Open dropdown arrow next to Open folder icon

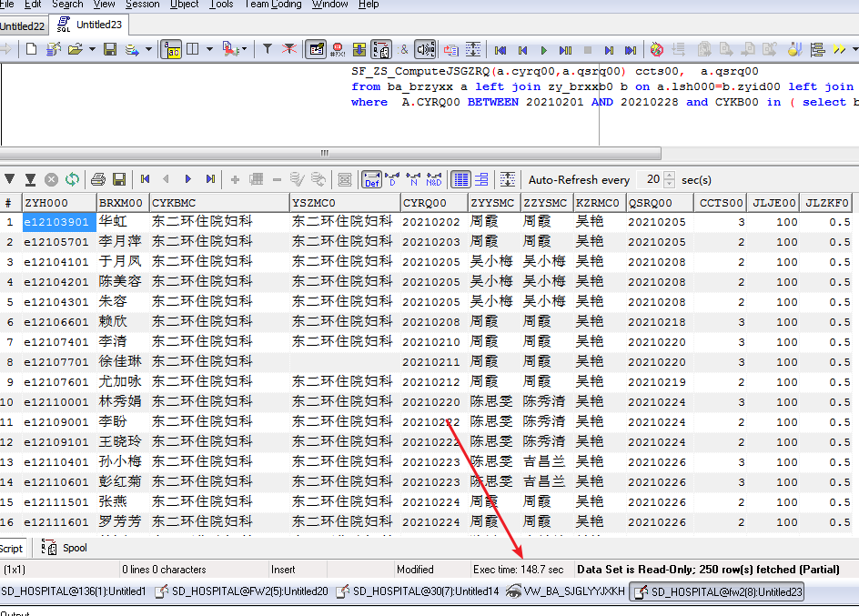[x=92, y=49]
